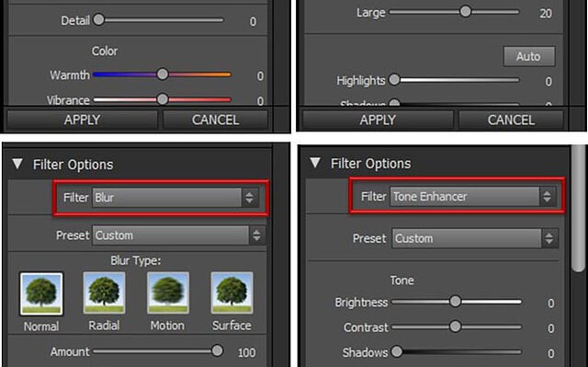Click the Highlights value 0
The width and height of the screenshot is (588, 367).
pyautogui.click(x=548, y=82)
